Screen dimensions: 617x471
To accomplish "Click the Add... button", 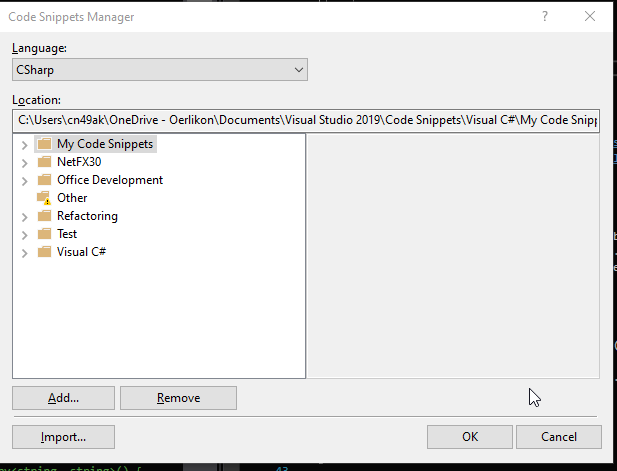I will [x=63, y=398].
